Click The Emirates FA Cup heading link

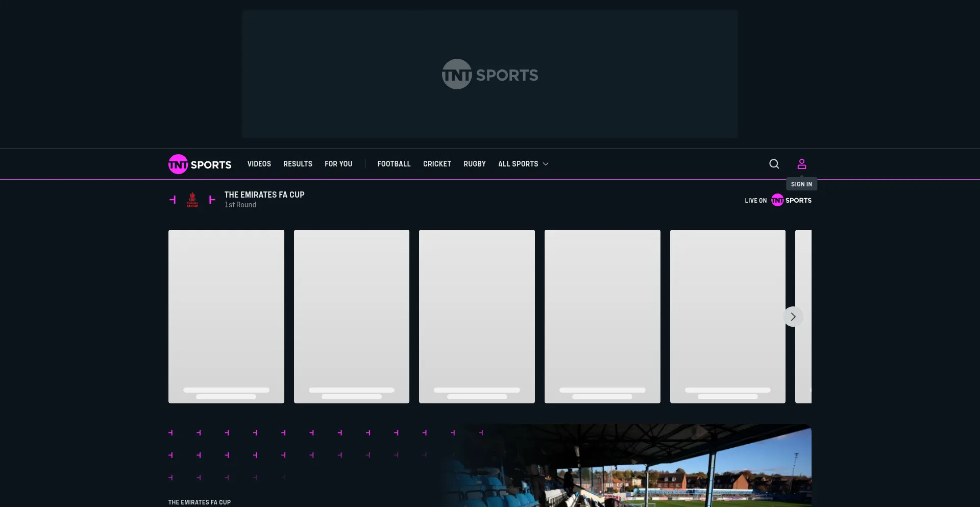pos(264,195)
